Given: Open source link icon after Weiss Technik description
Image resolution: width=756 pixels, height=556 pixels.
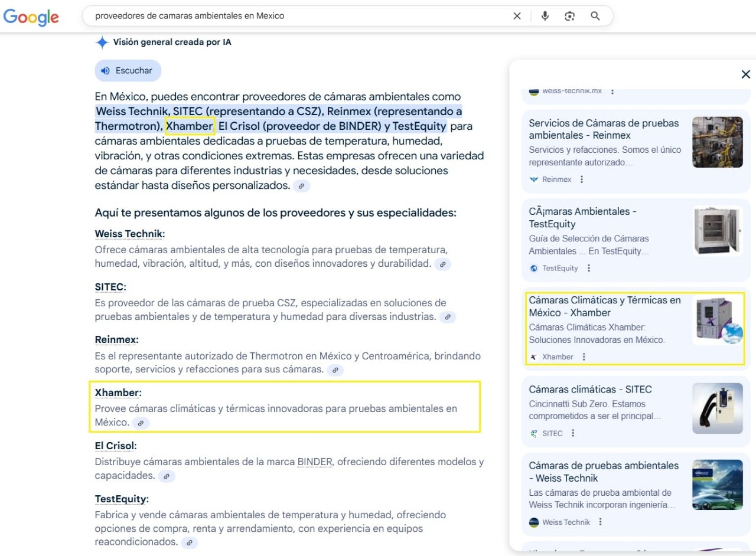Looking at the screenshot, I should click(x=442, y=264).
